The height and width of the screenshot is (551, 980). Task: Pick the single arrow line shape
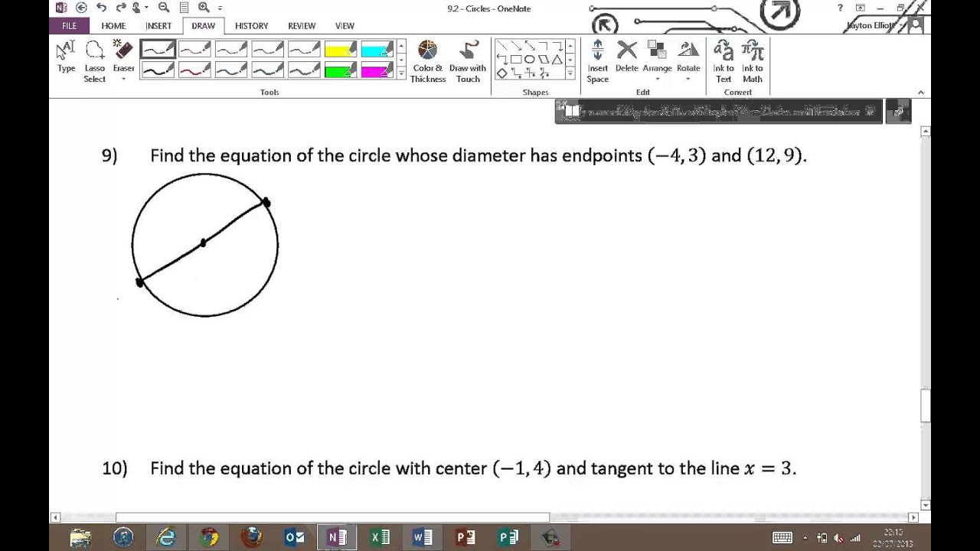517,46
